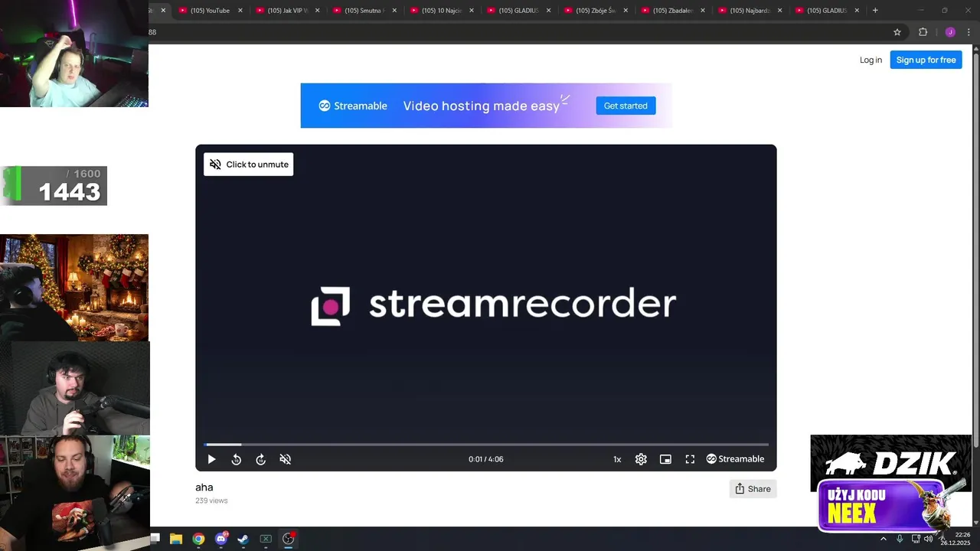The width and height of the screenshot is (980, 551).
Task: Play the Streamable video
Action: 211,459
